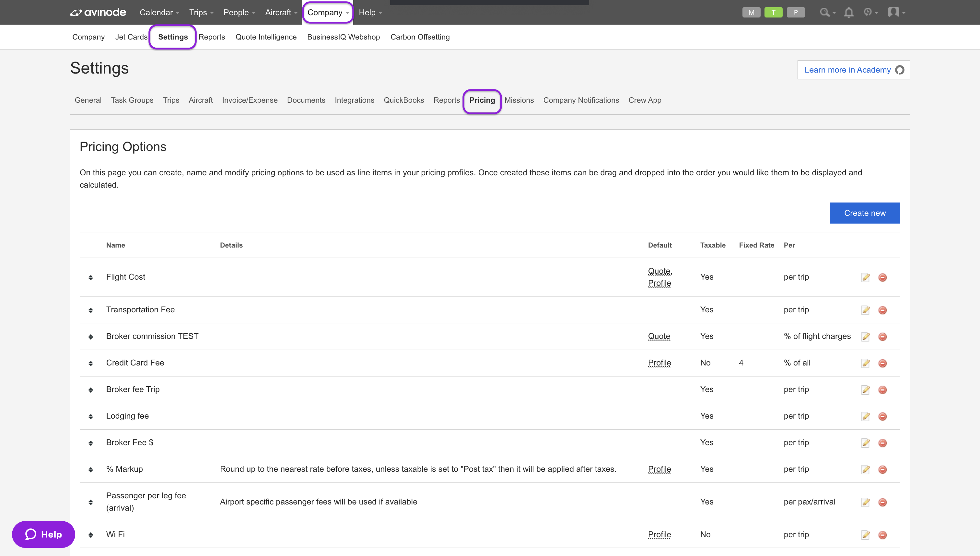This screenshot has height=556, width=980.
Task: Open the Company Notifications tab
Action: coord(581,100)
